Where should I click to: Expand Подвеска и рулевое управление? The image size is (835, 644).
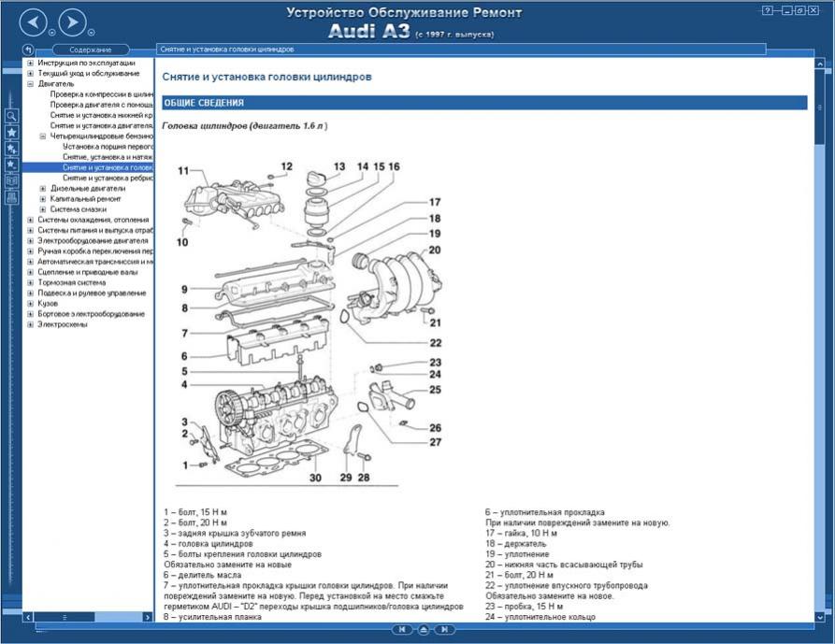(30, 293)
